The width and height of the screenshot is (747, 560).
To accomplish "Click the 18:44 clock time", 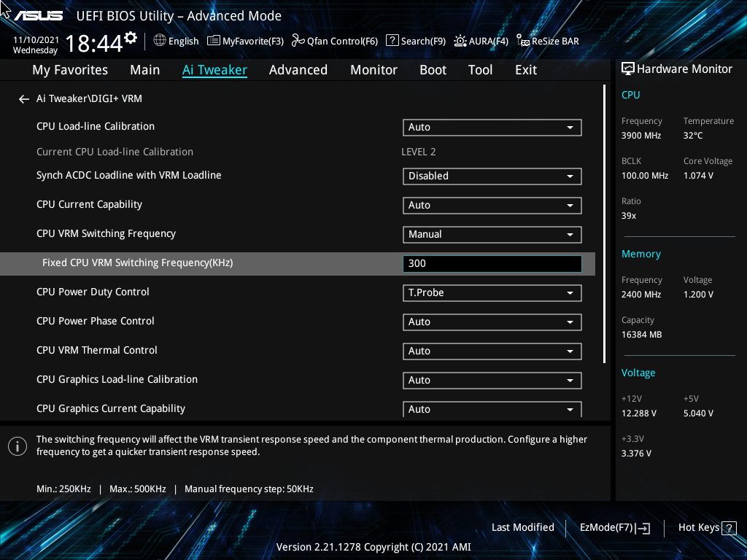I will click(94, 44).
